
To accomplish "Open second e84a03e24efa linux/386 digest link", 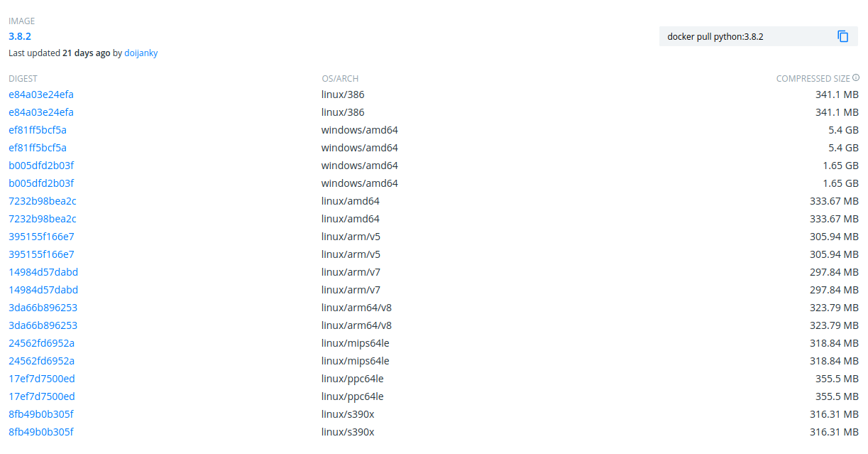I will (41, 112).
